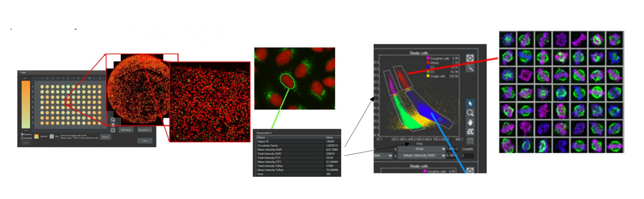This screenshot has width=644, height=199.
Task: Select the polygon gate drawing tool
Action: [470, 132]
